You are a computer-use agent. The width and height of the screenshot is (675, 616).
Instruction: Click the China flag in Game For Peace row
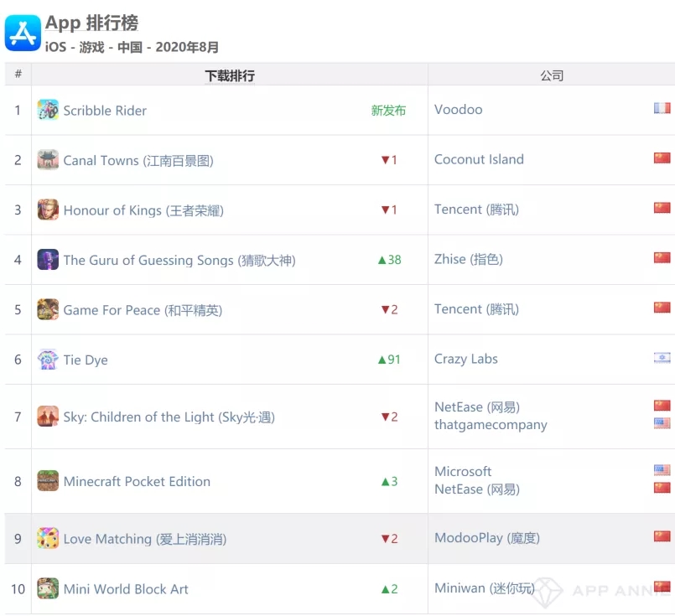662,308
